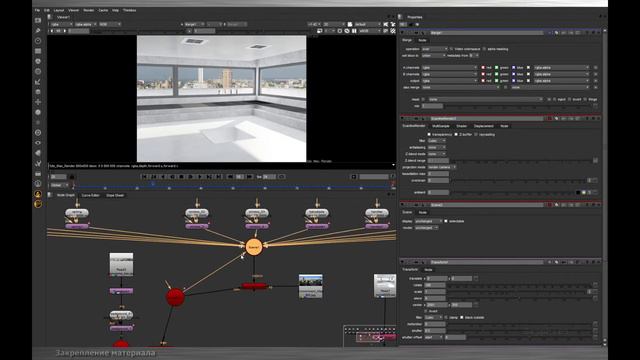Open the Shader tab in ScanlineRender1
640x360 pixels.
tap(462, 126)
